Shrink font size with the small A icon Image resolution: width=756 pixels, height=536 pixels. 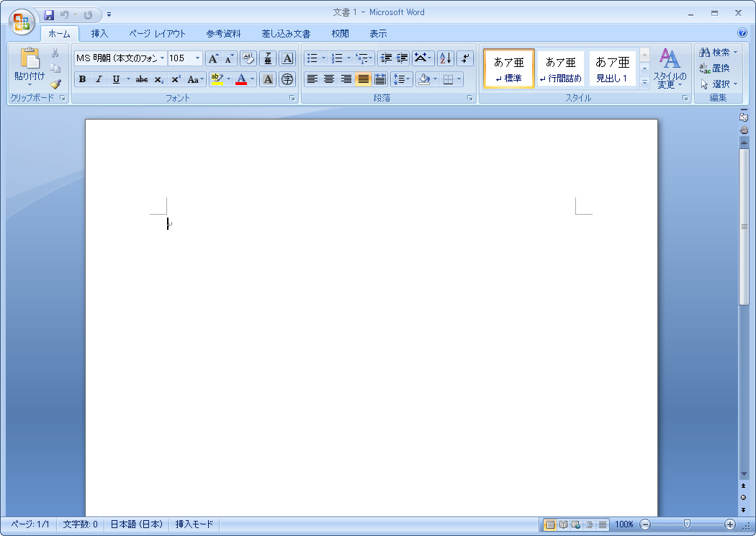point(229,59)
